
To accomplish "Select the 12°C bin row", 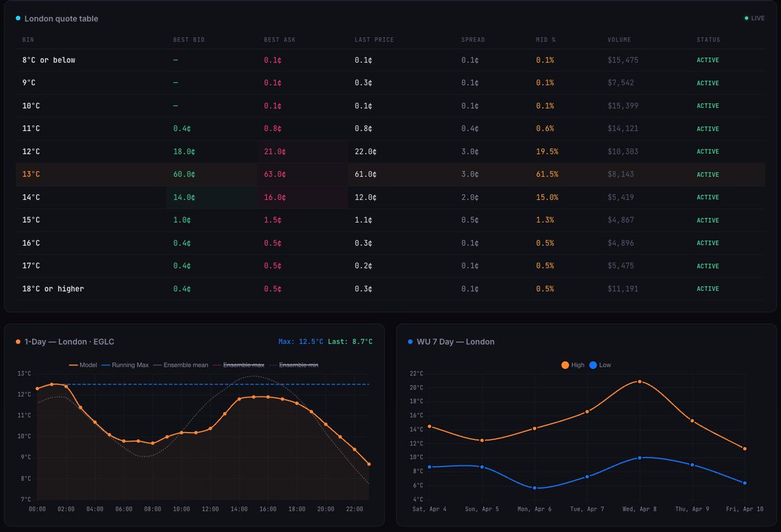I will click(x=390, y=152).
